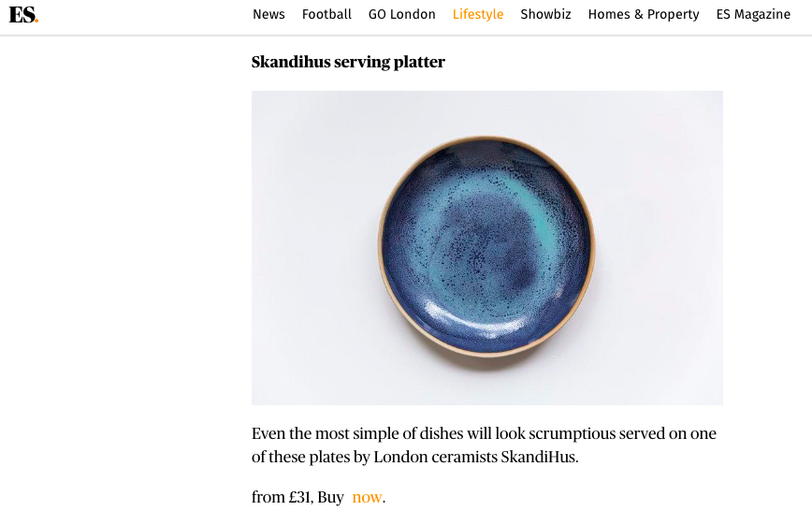Click the white highlight reflection on the plate
The width and height of the screenshot is (812, 525).
pyautogui.click(x=466, y=317)
